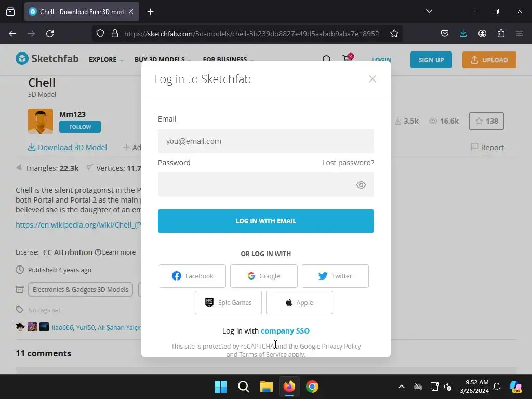The width and height of the screenshot is (532, 399).
Task: Open the clock showing 9:52 AM
Action: pos(474,387)
